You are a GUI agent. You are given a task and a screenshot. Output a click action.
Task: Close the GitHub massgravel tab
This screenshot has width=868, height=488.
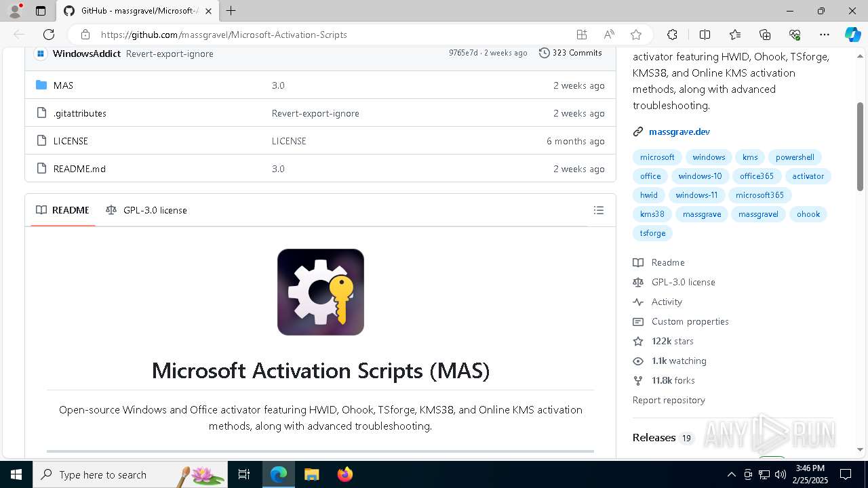[x=209, y=11]
